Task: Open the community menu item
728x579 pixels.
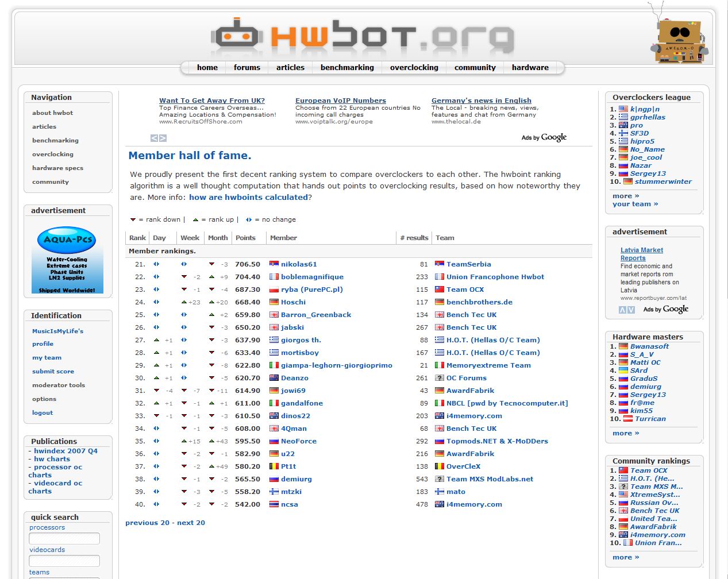Action: pyautogui.click(x=475, y=67)
